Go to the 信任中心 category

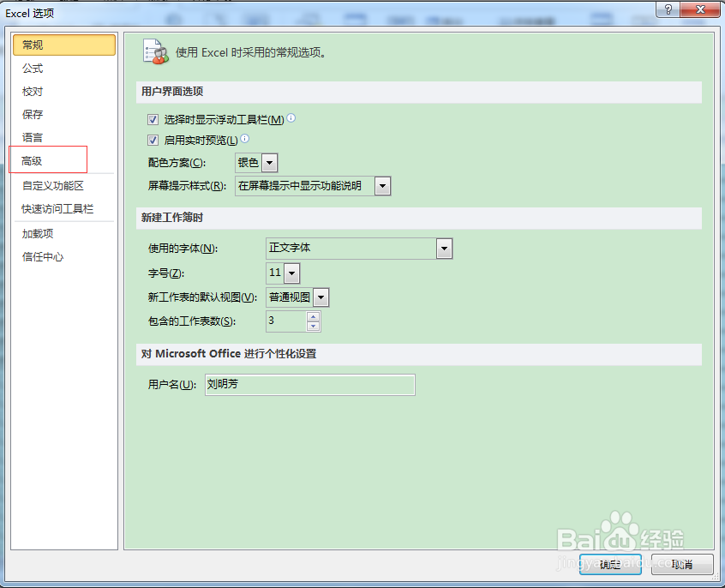click(x=64, y=257)
